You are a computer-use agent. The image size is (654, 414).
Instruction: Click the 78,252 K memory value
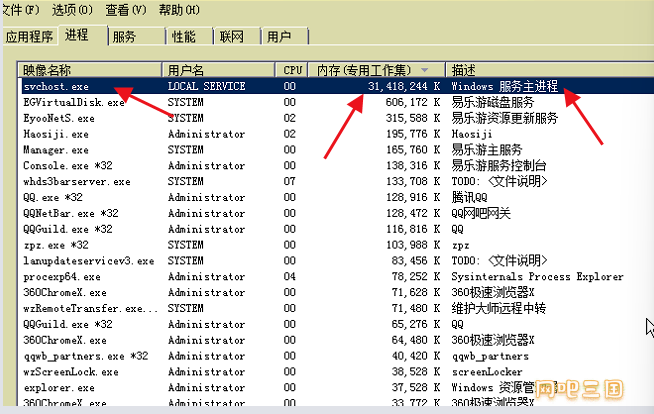point(416,277)
